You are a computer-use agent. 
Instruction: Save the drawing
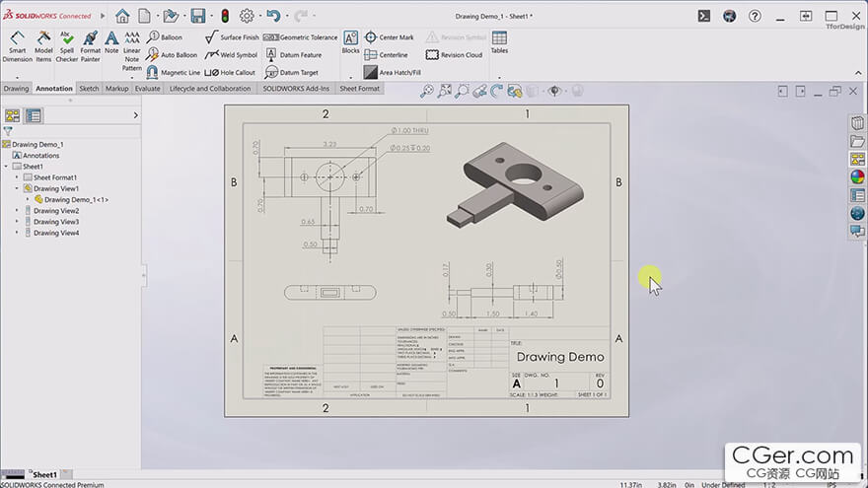[x=198, y=16]
